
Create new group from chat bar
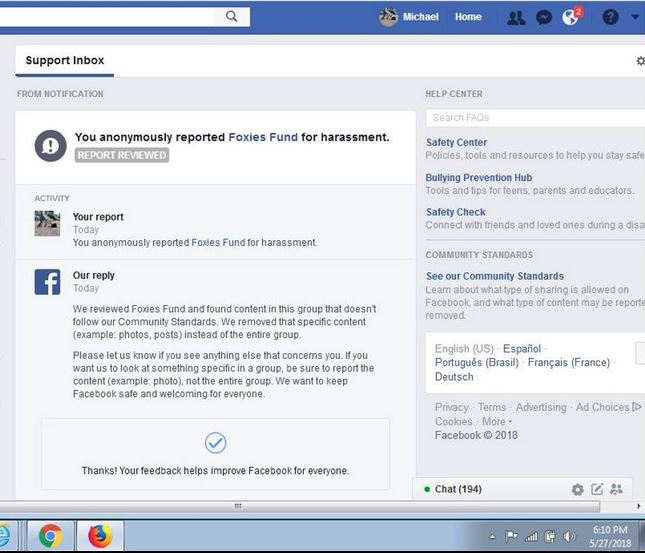click(x=616, y=489)
